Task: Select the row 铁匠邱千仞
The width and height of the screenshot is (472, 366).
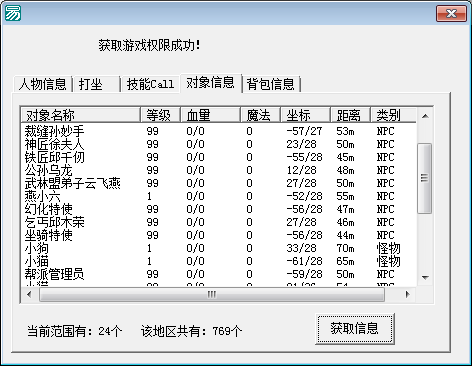Action: pyautogui.click(x=219, y=157)
